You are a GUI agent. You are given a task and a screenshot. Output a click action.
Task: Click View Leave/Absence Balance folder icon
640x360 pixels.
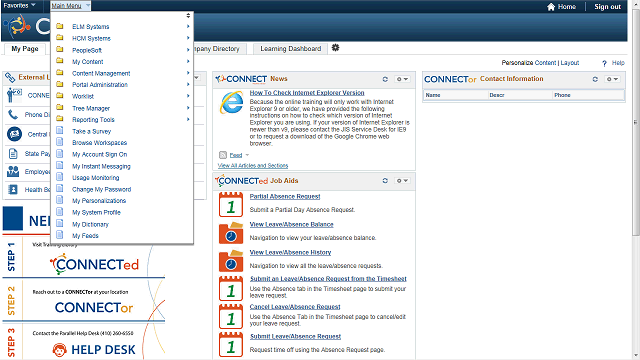(x=231, y=233)
